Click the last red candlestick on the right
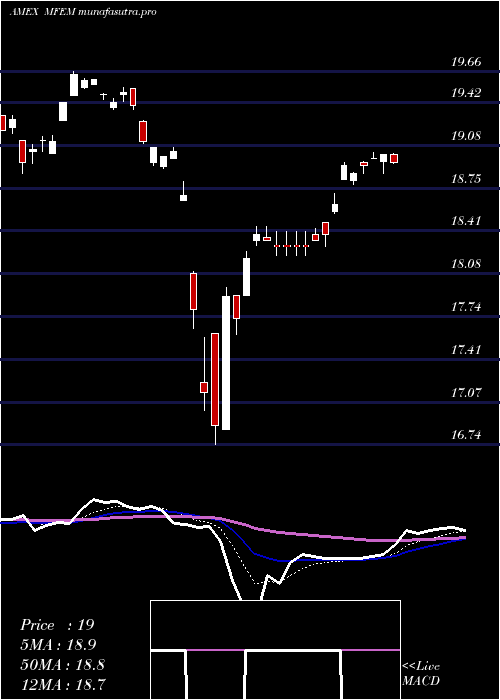Viewport: 500px width, 700px height. 394,158
